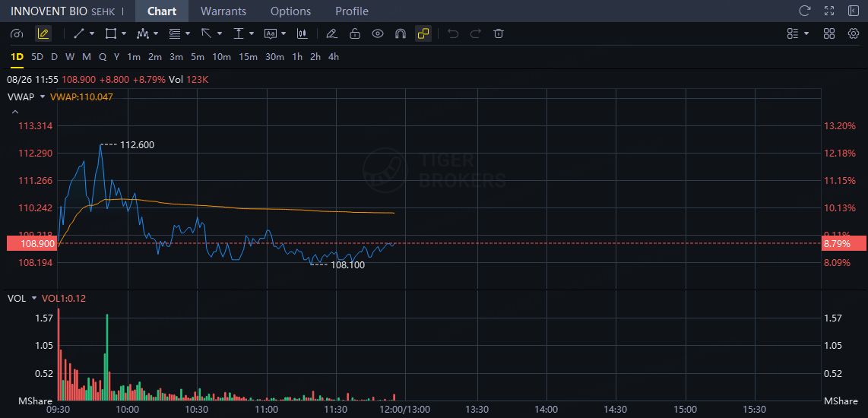This screenshot has height=418, width=868.
Task: Switch to weekly W period
Action: pyautogui.click(x=70, y=56)
